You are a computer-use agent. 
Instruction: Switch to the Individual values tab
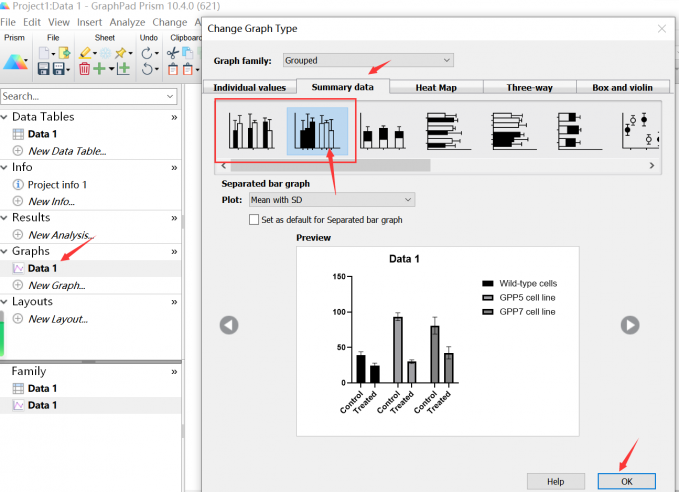click(250, 87)
